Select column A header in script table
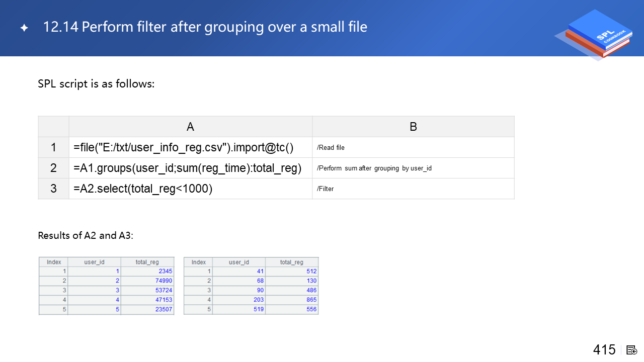 point(190,127)
